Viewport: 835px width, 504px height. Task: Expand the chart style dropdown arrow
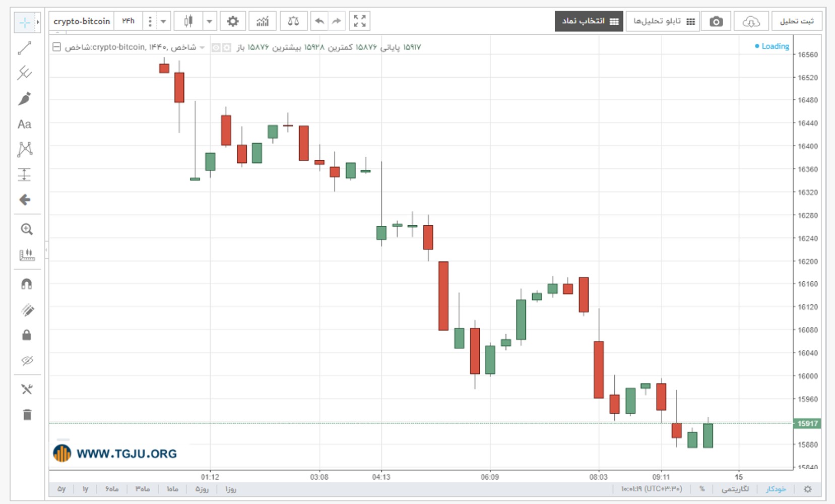(209, 21)
